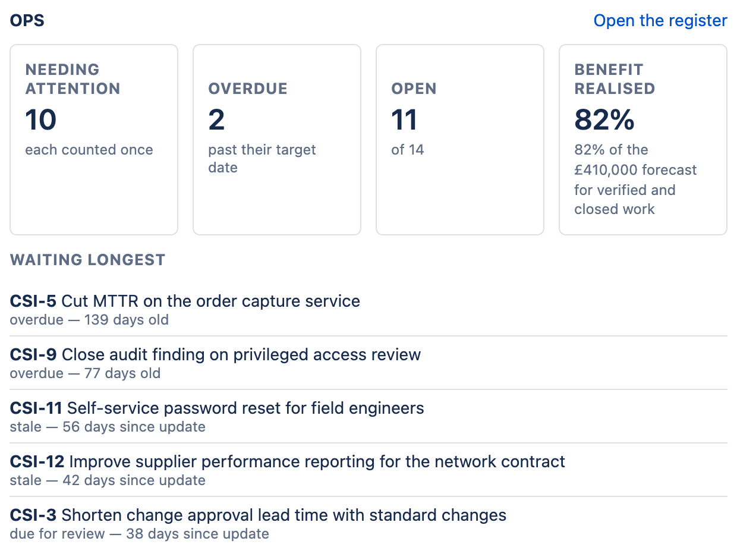
Task: Click the 'overdue — 77 days old' text
Action: pos(85,373)
